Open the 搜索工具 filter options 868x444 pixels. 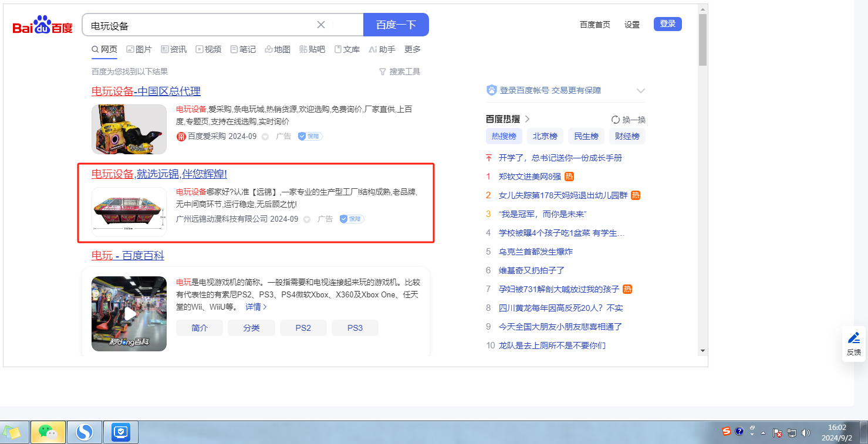(x=400, y=72)
